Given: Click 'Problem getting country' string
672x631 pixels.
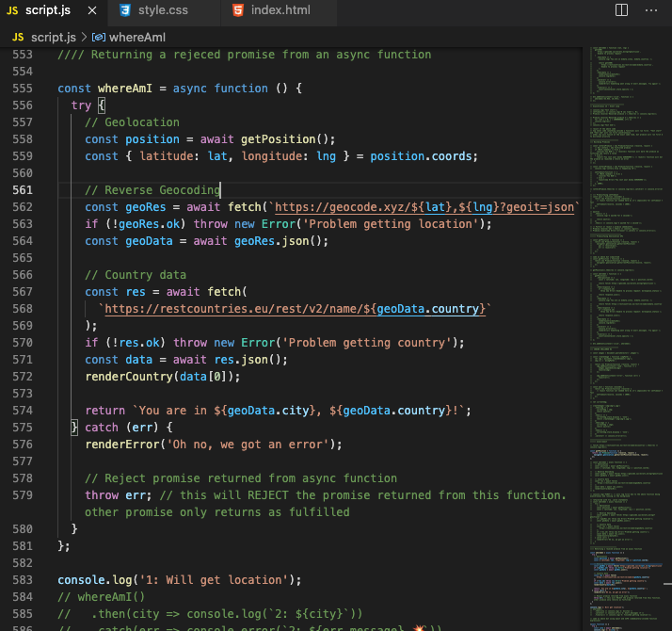Looking at the screenshot, I should click(x=366, y=343).
